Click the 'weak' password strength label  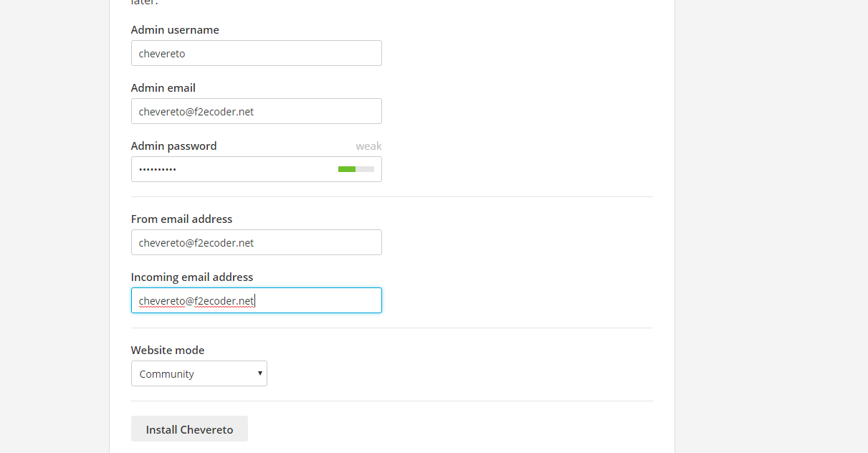point(368,146)
